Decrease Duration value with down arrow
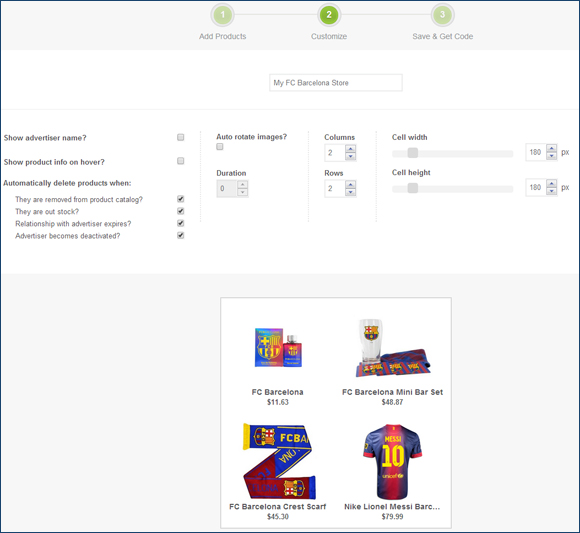Screen dimensions: 580x533 point(242,192)
